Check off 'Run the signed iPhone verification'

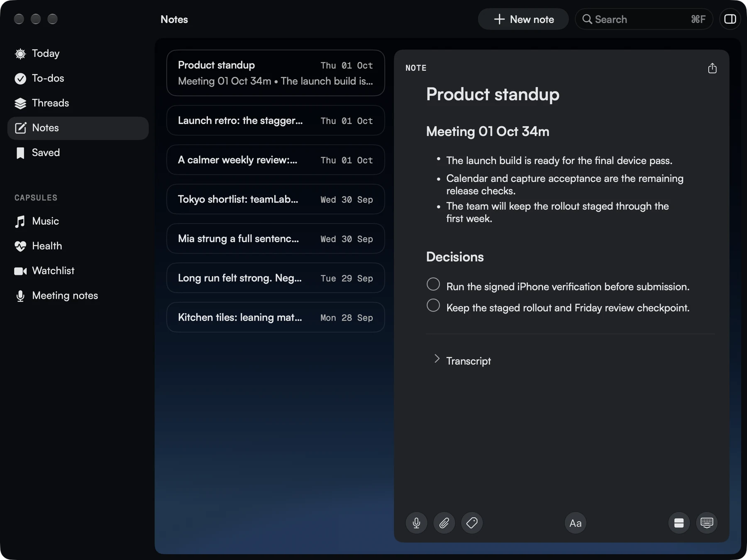pos(433,284)
